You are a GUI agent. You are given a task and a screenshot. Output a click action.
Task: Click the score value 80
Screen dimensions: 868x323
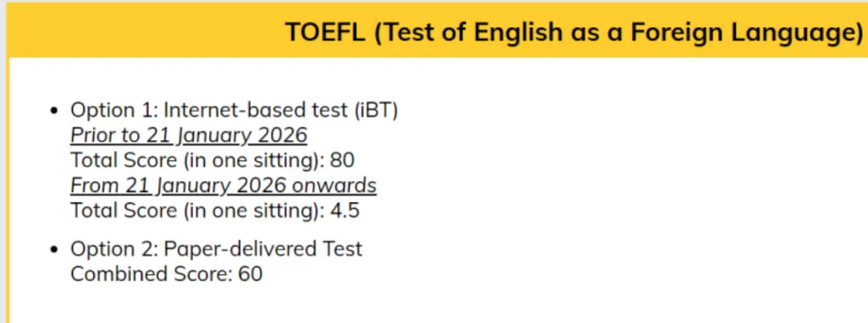342,161
